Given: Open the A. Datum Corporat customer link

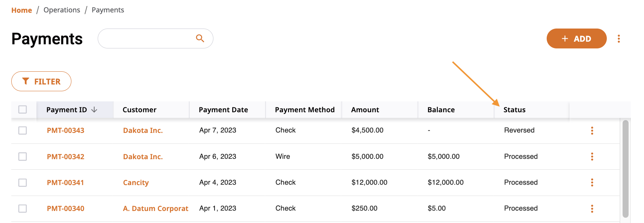Looking at the screenshot, I should pos(156,208).
